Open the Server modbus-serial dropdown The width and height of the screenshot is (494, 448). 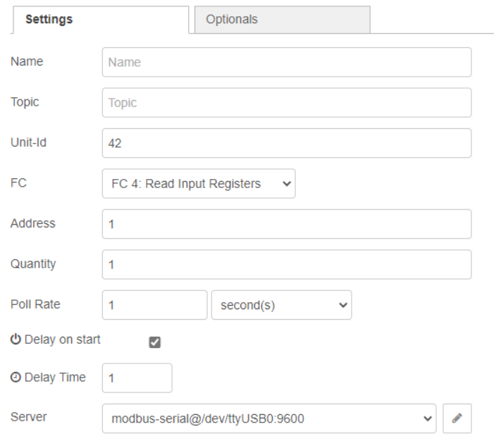pos(269,418)
